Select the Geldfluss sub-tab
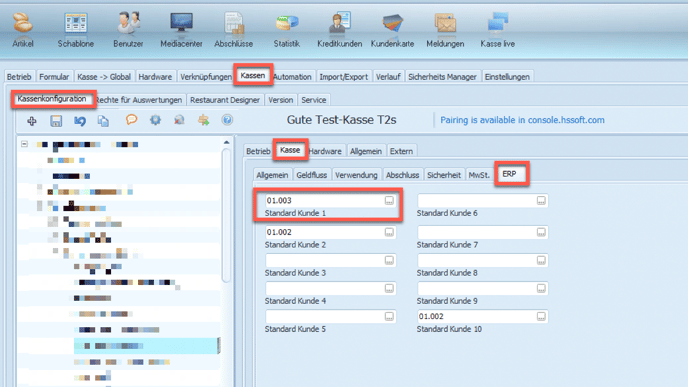Image resolution: width=688 pixels, height=387 pixels. 312,175
